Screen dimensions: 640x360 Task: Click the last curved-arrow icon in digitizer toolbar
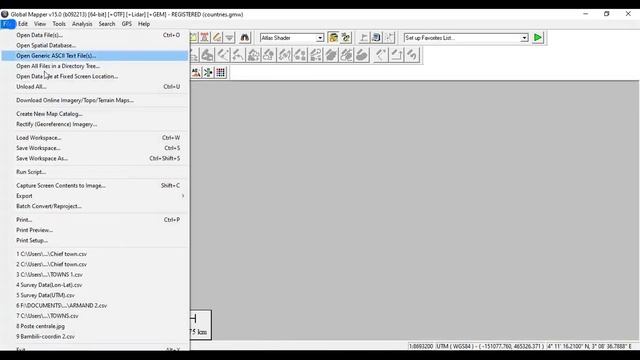(412, 55)
